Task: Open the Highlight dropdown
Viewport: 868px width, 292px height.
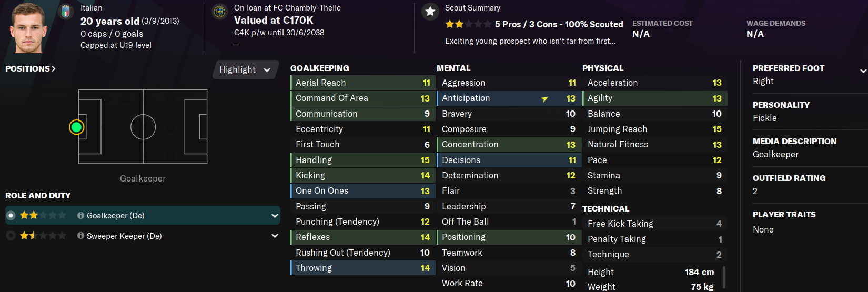Action: [x=245, y=69]
